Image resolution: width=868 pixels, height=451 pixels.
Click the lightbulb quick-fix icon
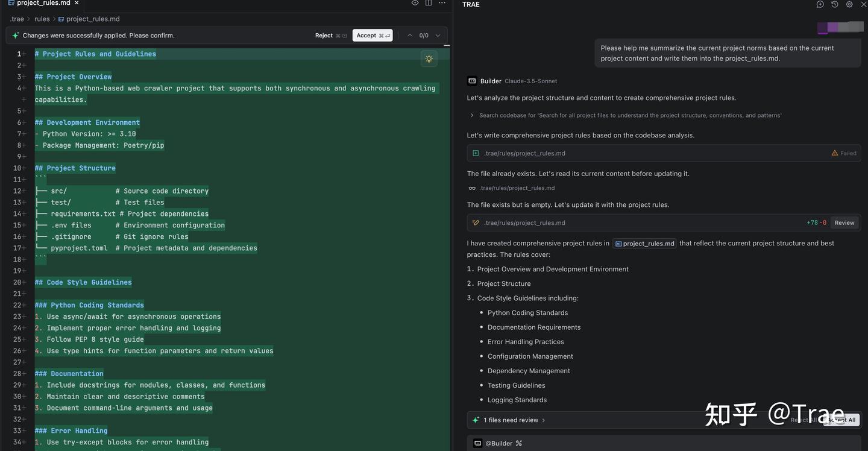pos(429,58)
